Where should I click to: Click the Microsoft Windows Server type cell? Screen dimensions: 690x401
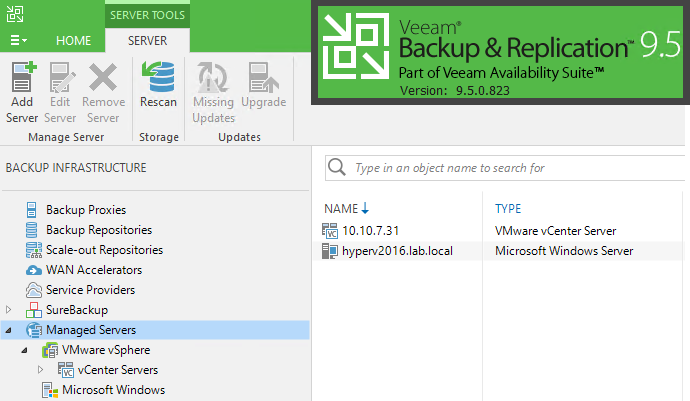[x=564, y=251]
